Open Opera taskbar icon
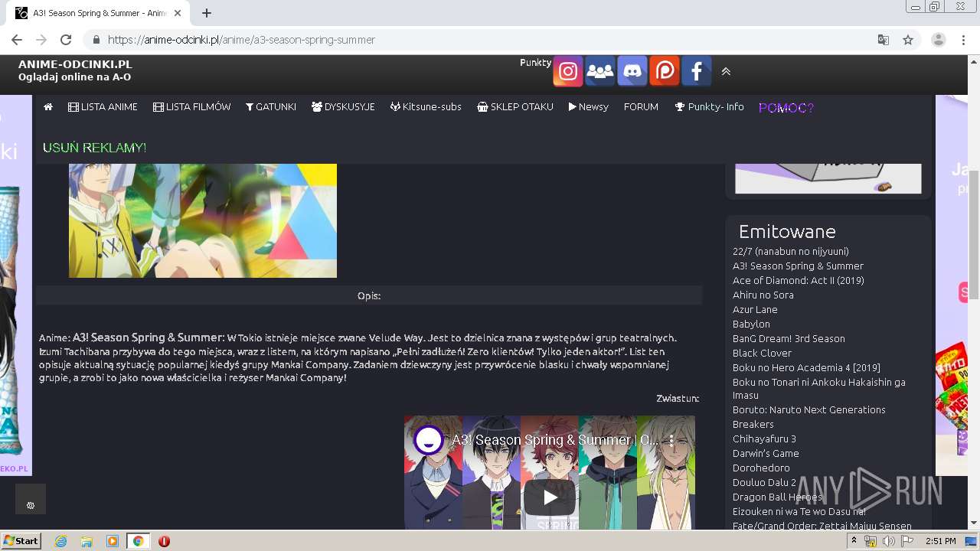The height and width of the screenshot is (551, 980). coord(164,541)
